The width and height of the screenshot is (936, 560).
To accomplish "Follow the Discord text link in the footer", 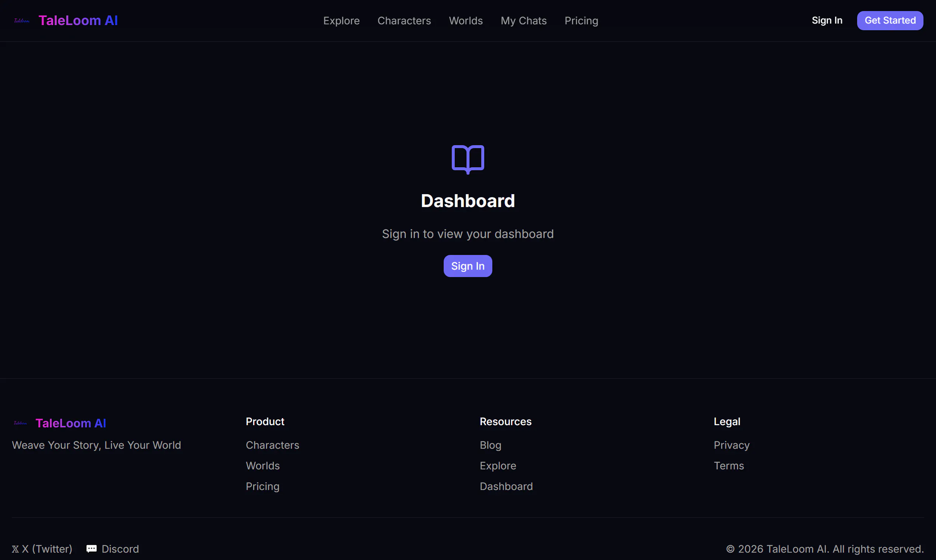I will 120,549.
